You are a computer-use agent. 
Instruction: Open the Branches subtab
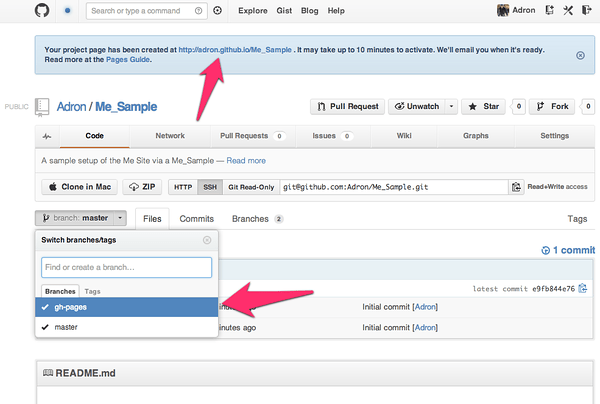tap(257, 219)
